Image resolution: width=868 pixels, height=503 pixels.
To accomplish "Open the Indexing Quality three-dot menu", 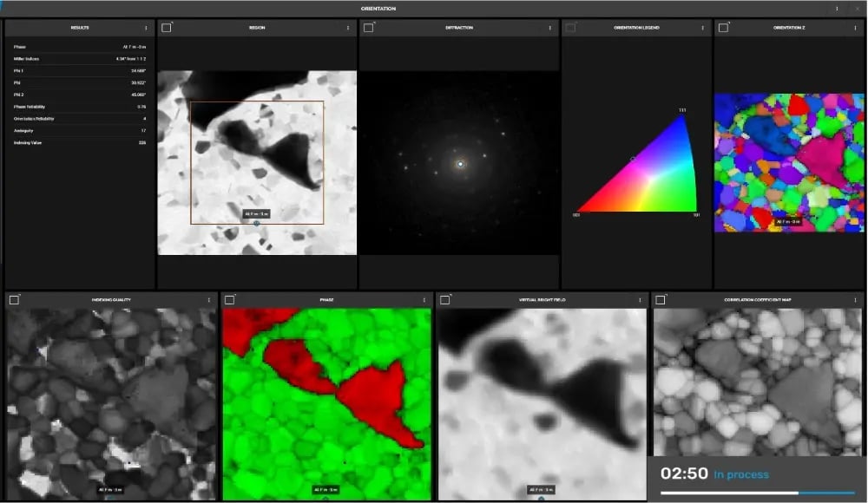I will (x=209, y=300).
